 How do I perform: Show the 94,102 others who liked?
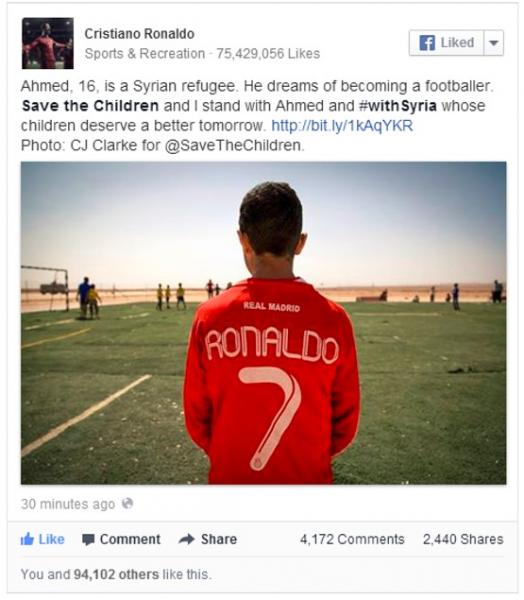pos(116,574)
